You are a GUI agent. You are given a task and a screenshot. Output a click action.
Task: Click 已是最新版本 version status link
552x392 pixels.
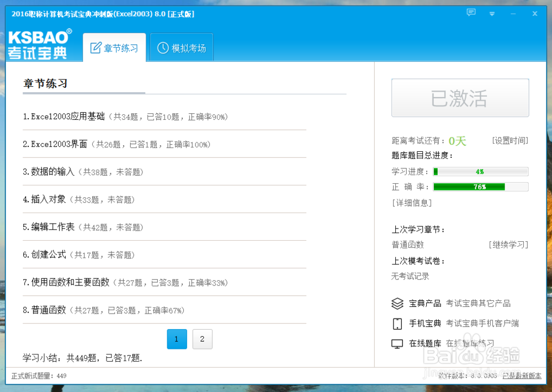pyautogui.click(x=522, y=376)
